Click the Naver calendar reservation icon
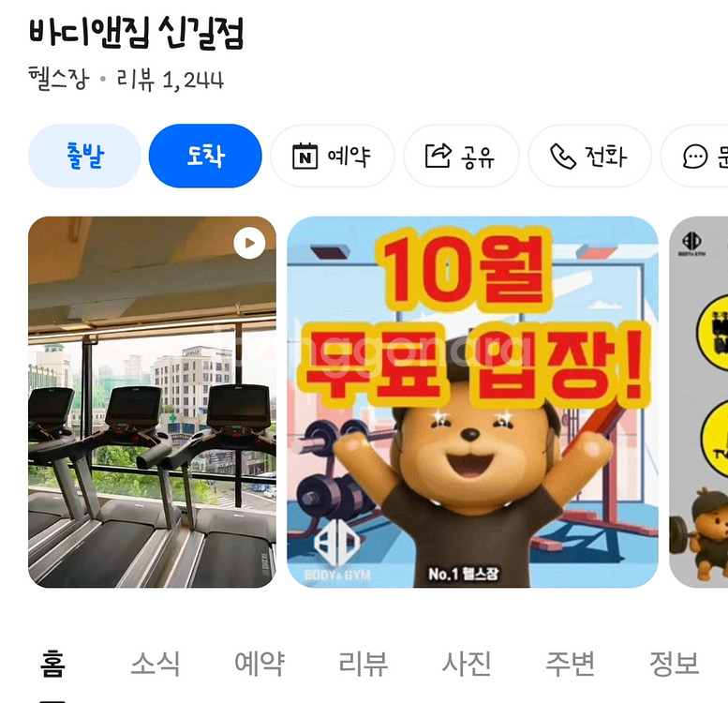The image size is (728, 703). (x=305, y=157)
